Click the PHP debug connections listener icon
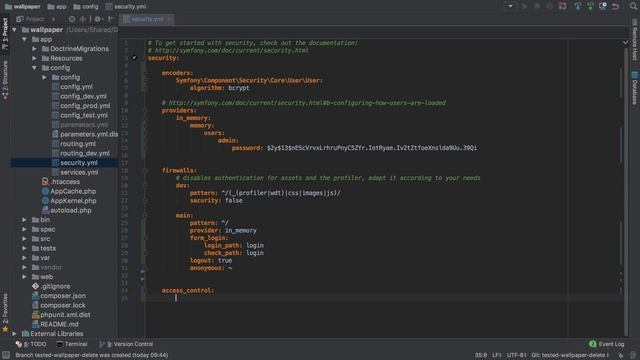The height and width of the screenshot is (360, 640). point(562,6)
